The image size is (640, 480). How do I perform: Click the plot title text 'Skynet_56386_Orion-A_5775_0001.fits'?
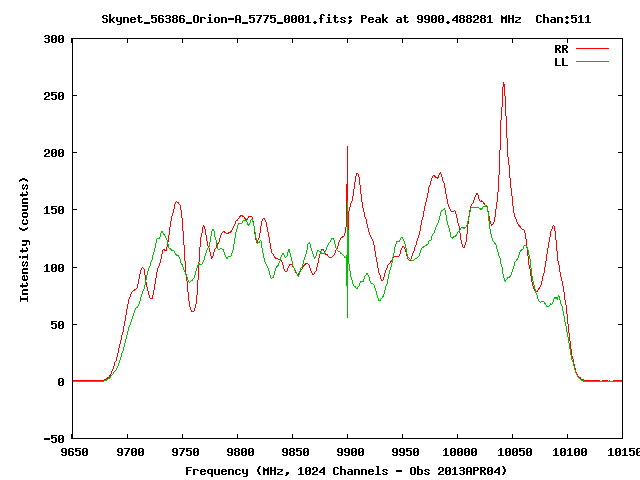227,19
